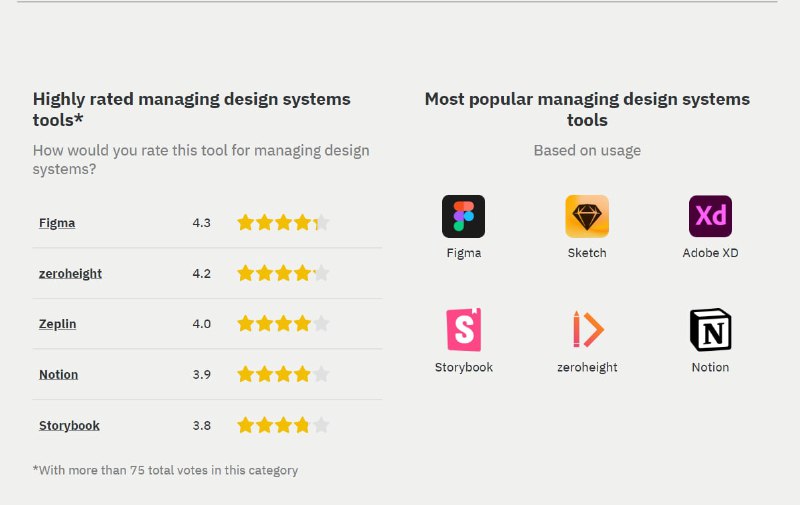
Task: Select the Sketch diamond icon
Action: pyautogui.click(x=587, y=216)
